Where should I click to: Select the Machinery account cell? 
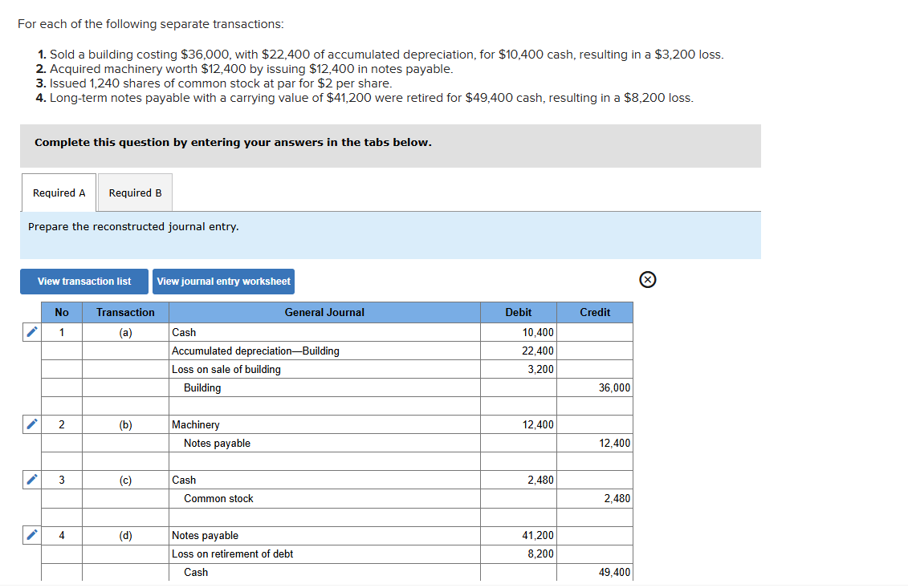click(x=324, y=424)
